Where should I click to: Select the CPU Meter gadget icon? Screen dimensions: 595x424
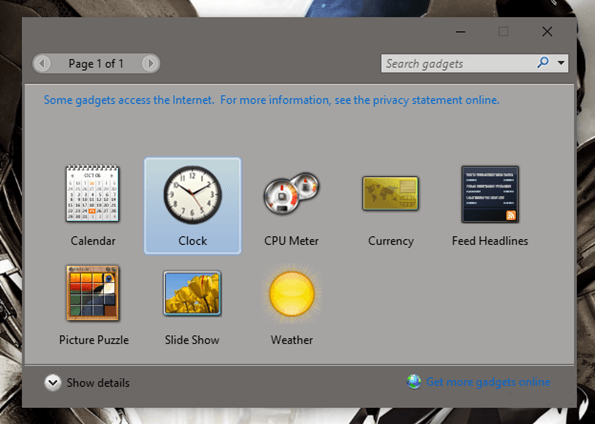(291, 194)
